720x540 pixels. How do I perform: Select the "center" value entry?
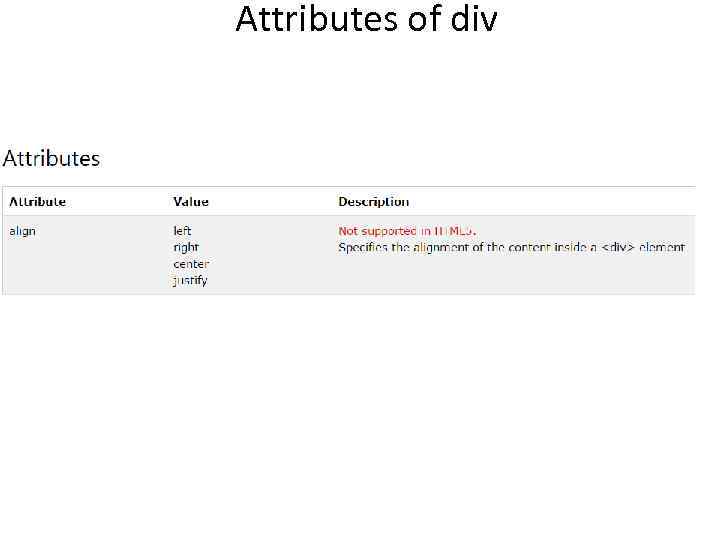point(191,264)
